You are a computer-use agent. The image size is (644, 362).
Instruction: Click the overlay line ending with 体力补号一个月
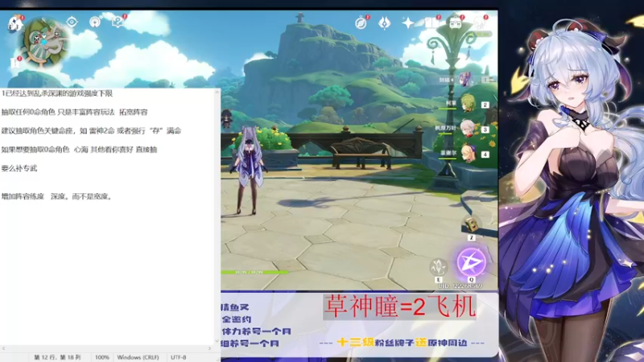pos(256,331)
